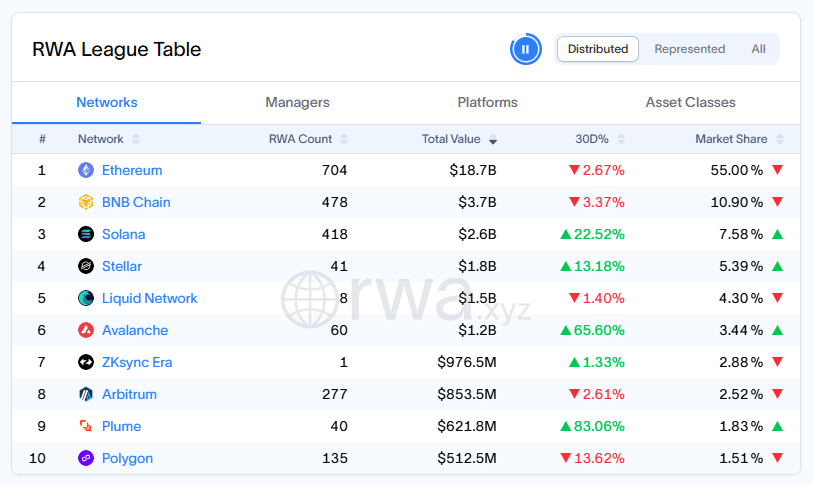Viewport: 813px width, 485px height.
Task: Click Polygon's total value $512.5M
Action: (467, 458)
